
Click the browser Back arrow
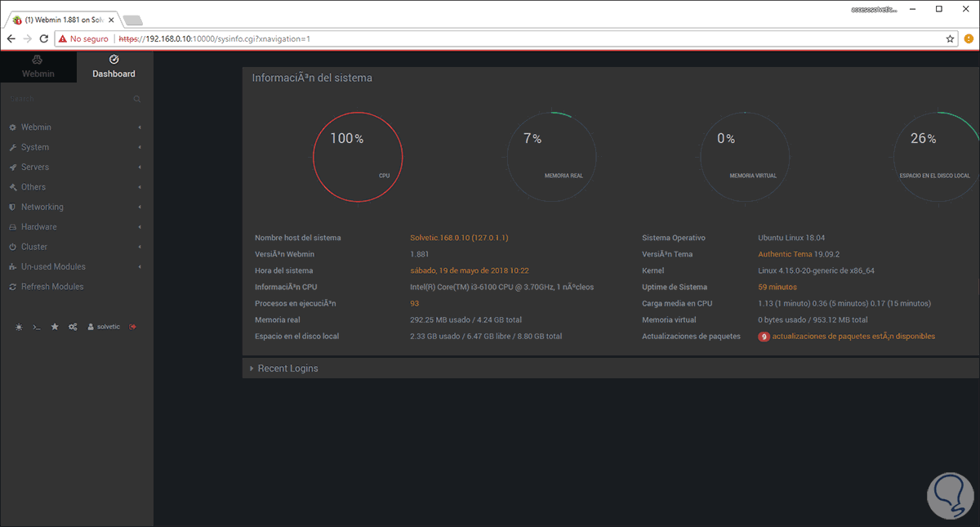click(x=11, y=38)
